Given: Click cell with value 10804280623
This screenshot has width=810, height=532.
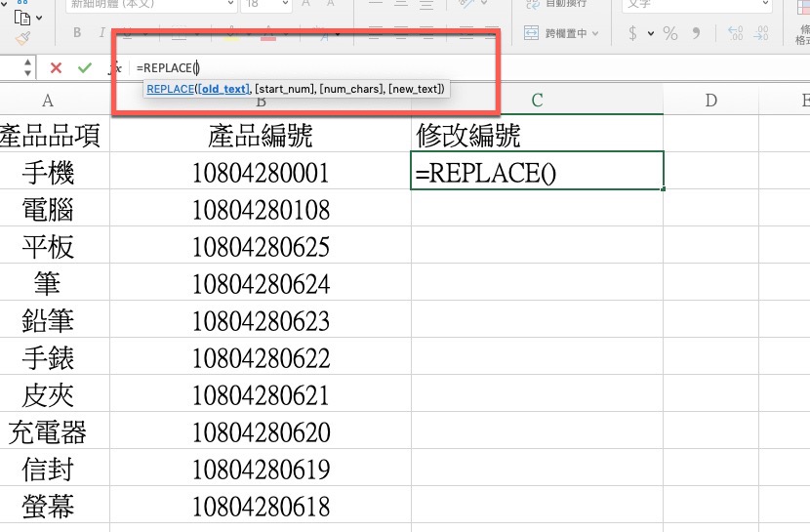Looking at the screenshot, I should [261, 320].
